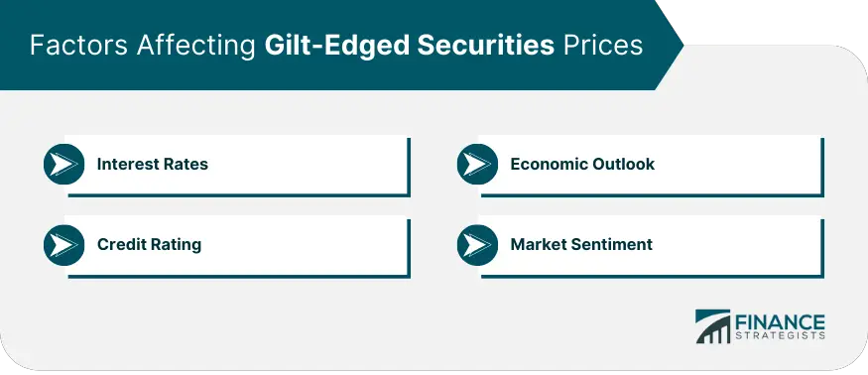Click the STRATEGISTS word in the logo

(x=780, y=335)
